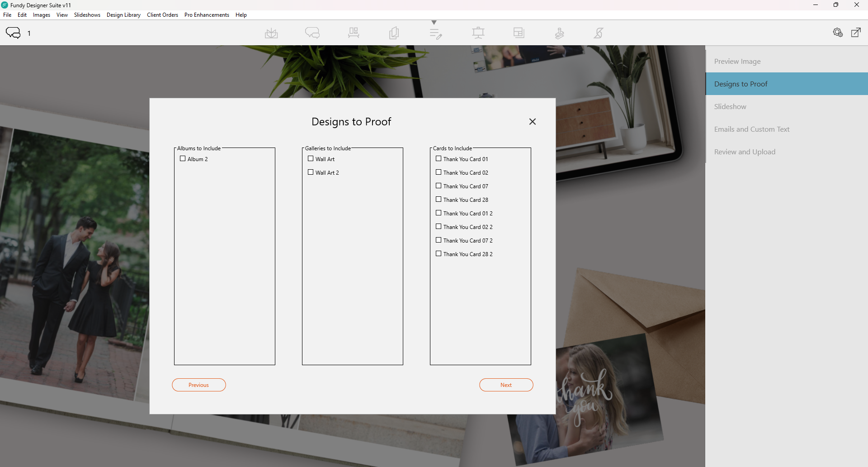Open the Client Orders menu
868x467 pixels.
tap(163, 15)
